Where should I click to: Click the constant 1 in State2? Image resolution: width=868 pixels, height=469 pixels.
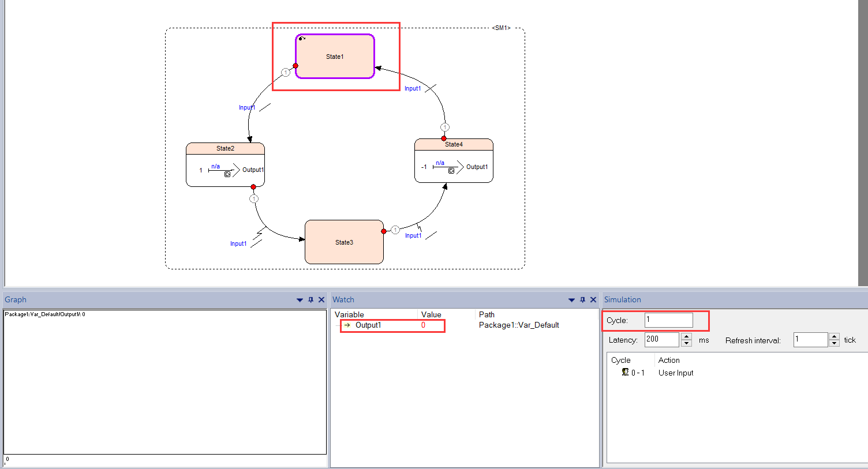(x=201, y=170)
